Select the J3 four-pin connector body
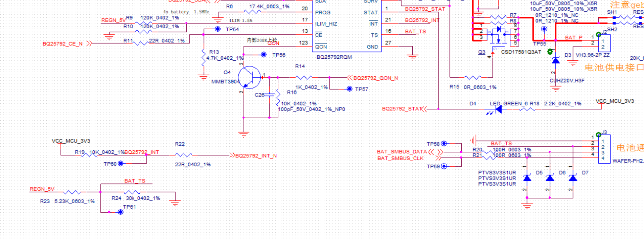This screenshot has height=240, width=644. (604, 149)
